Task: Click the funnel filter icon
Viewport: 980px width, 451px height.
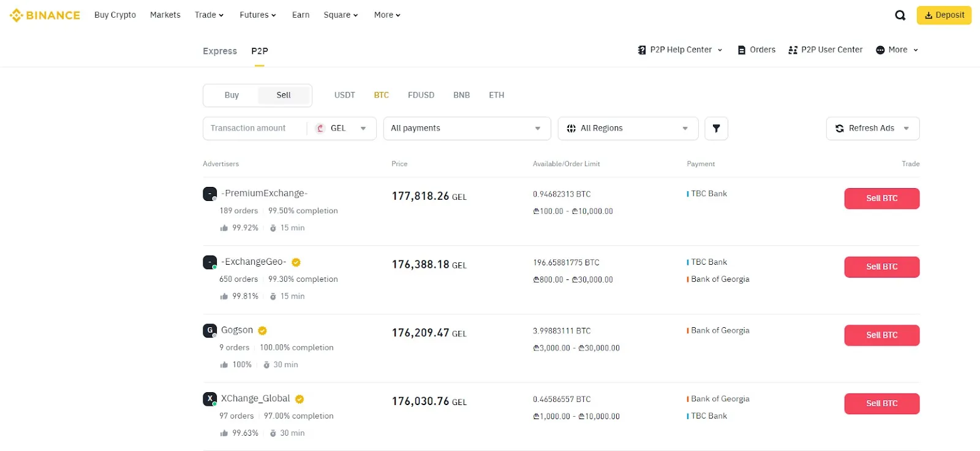Action: [x=716, y=129]
